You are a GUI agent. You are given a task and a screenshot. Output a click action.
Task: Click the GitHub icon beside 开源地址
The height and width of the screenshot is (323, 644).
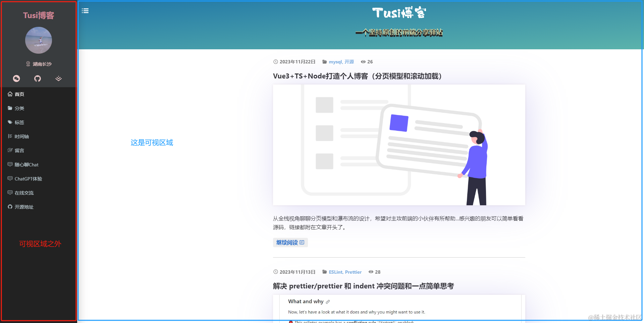coord(10,207)
